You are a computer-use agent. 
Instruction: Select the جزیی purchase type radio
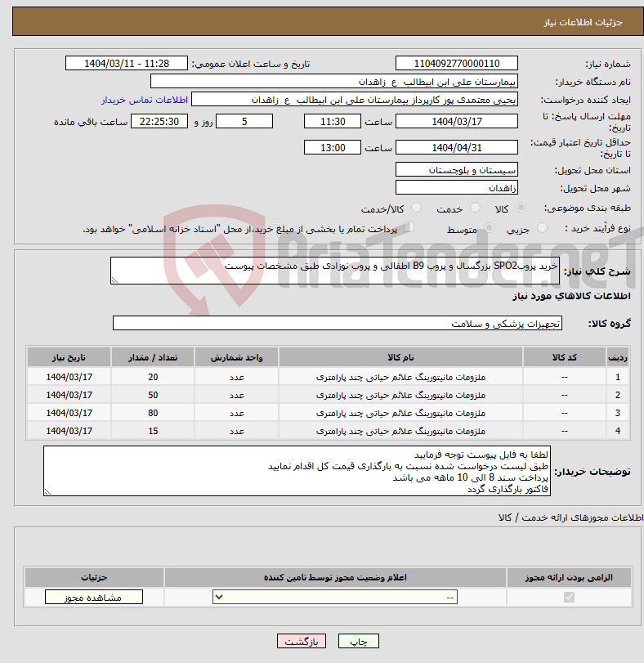pos(542,228)
